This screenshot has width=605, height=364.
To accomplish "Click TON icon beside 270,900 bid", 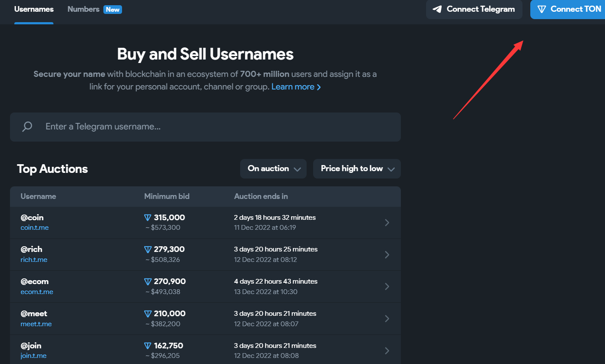I will tap(148, 281).
